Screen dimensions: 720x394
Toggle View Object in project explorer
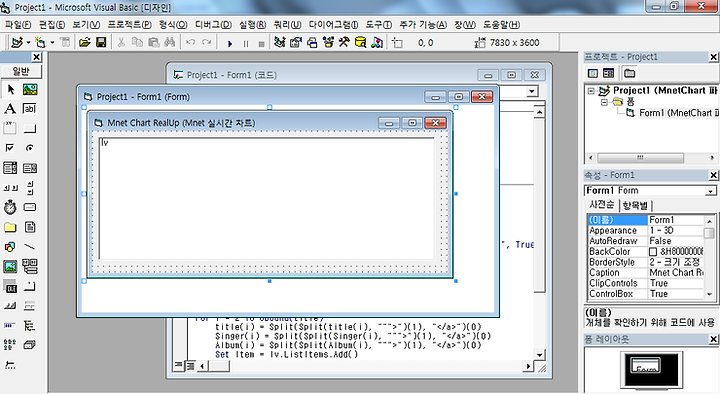click(x=608, y=73)
